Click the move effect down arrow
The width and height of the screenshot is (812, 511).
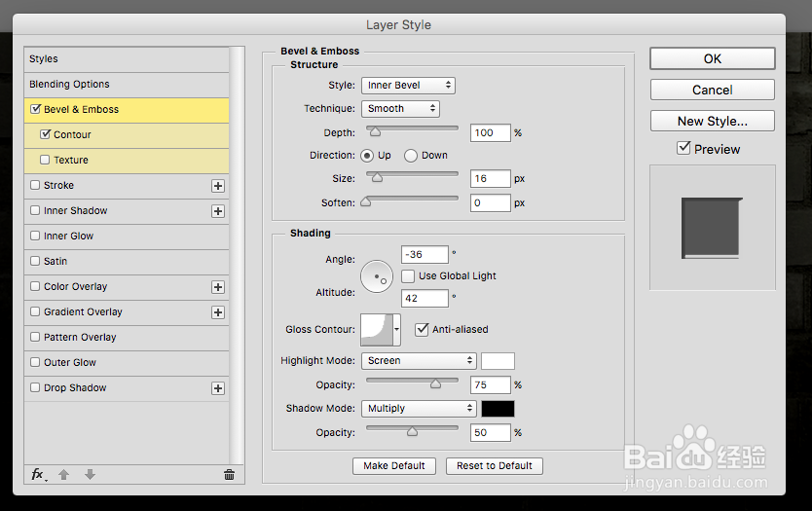click(x=90, y=475)
